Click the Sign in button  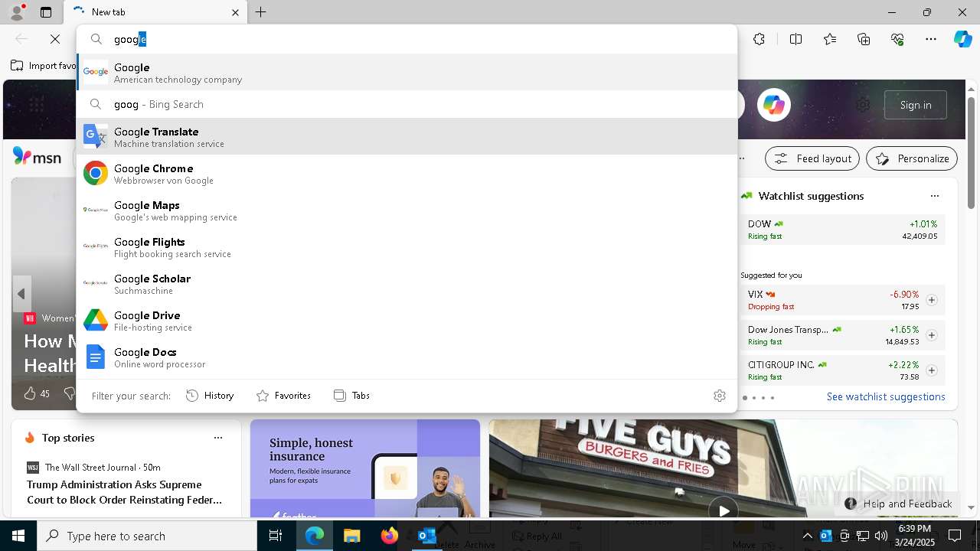click(x=916, y=105)
